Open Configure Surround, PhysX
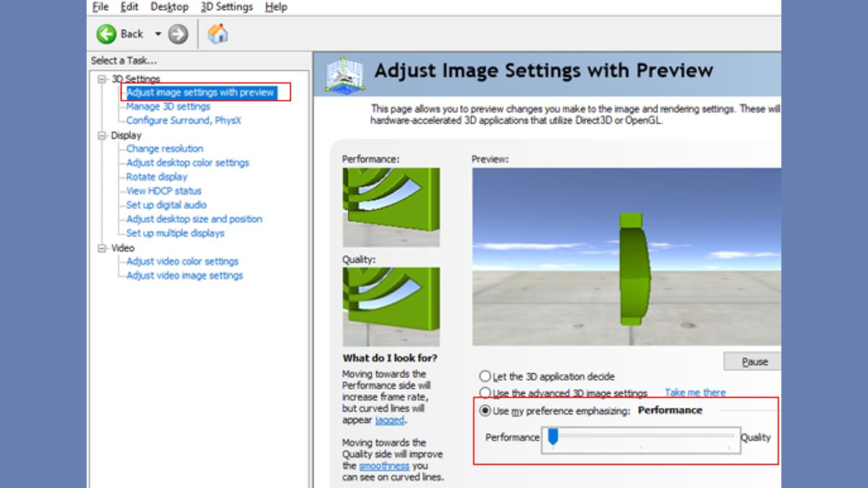 point(184,121)
